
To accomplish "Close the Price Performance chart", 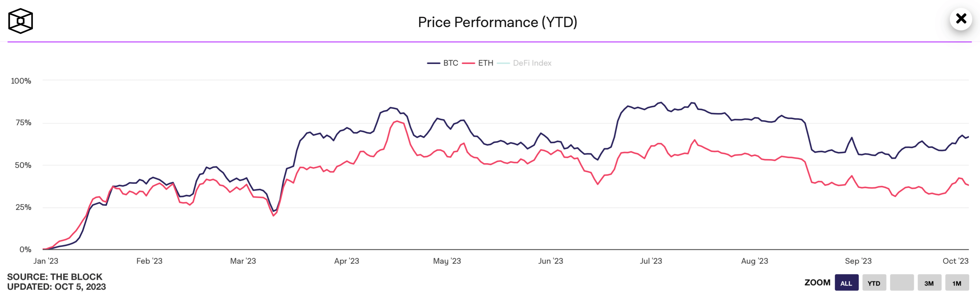I will tap(961, 19).
